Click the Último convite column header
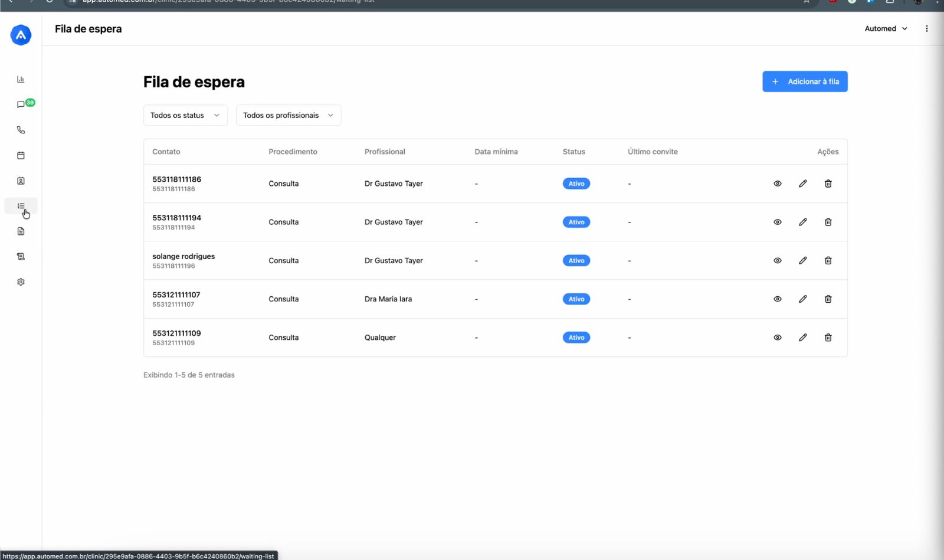 [x=653, y=152]
